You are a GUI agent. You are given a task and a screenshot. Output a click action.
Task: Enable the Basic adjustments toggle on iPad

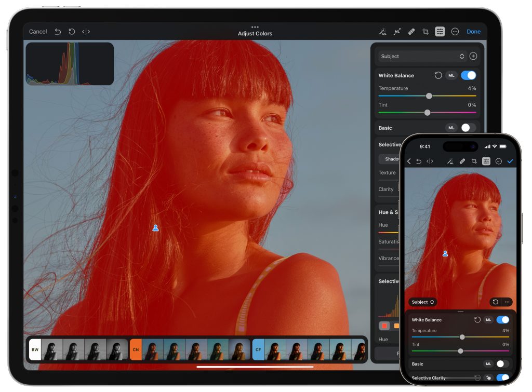click(x=468, y=128)
